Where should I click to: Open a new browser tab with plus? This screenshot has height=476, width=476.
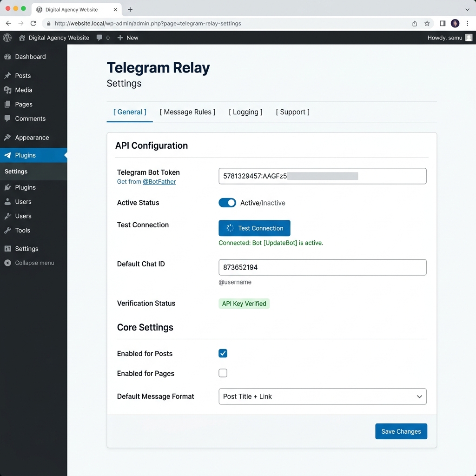pyautogui.click(x=130, y=10)
